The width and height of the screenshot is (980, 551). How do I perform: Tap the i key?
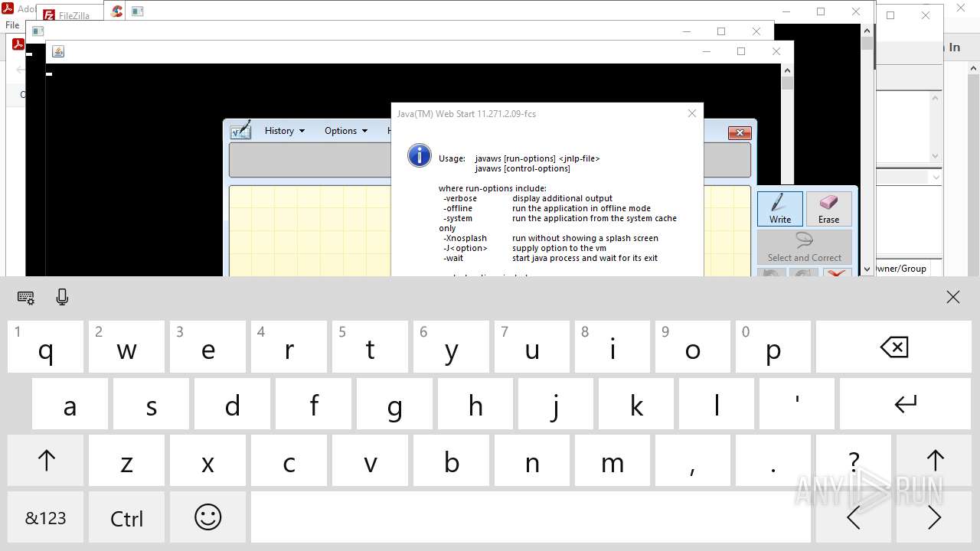[612, 347]
